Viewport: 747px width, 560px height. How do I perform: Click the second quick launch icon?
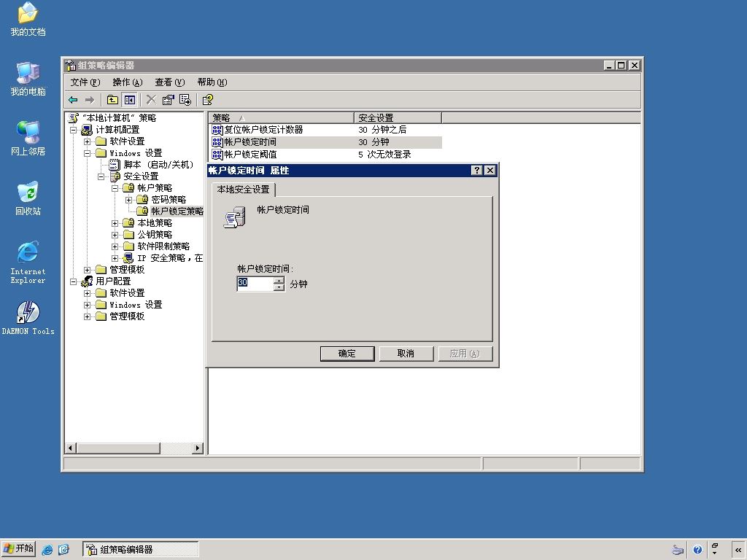(x=63, y=550)
